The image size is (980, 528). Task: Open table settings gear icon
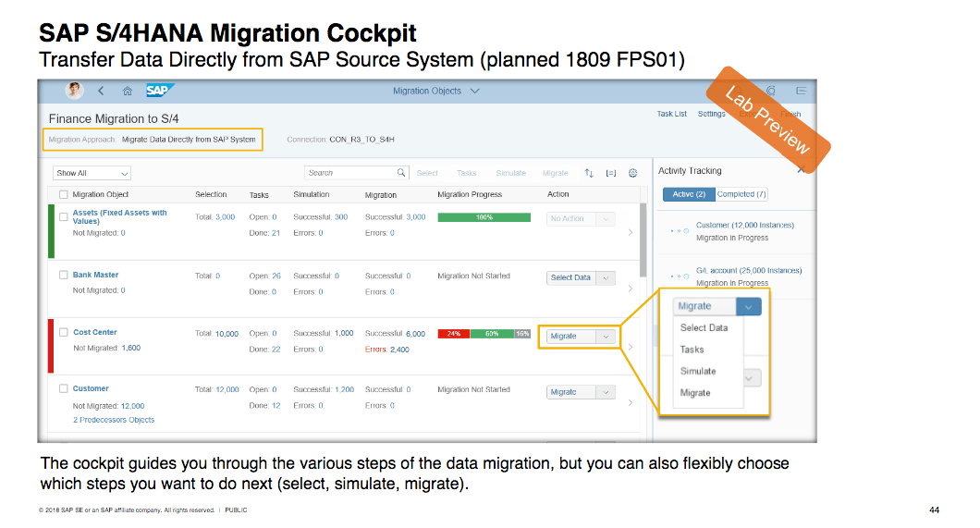pyautogui.click(x=632, y=173)
